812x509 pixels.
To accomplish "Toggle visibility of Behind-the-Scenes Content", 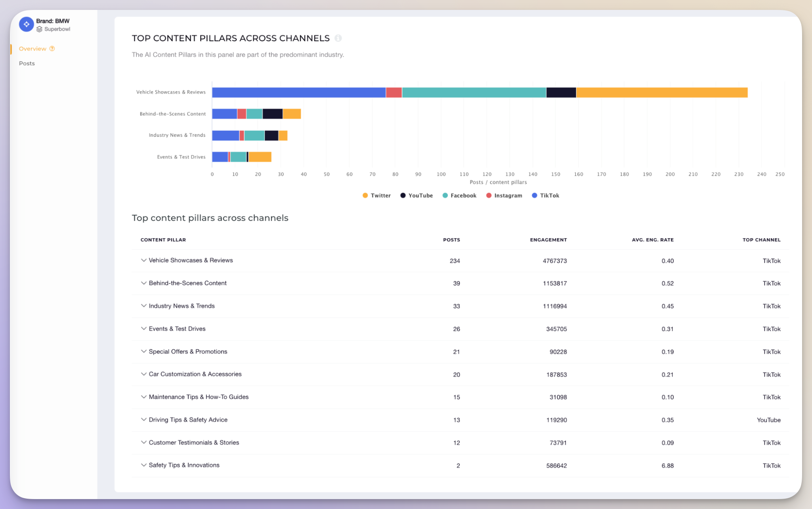I will pos(143,283).
